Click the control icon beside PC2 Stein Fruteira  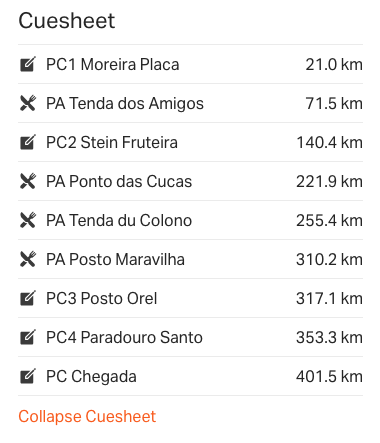point(28,142)
